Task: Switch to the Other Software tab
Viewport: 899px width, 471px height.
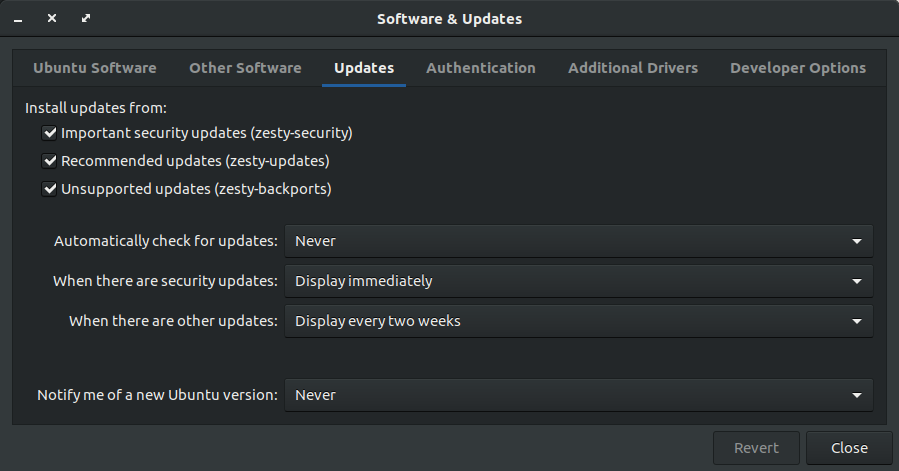Action: (245, 68)
